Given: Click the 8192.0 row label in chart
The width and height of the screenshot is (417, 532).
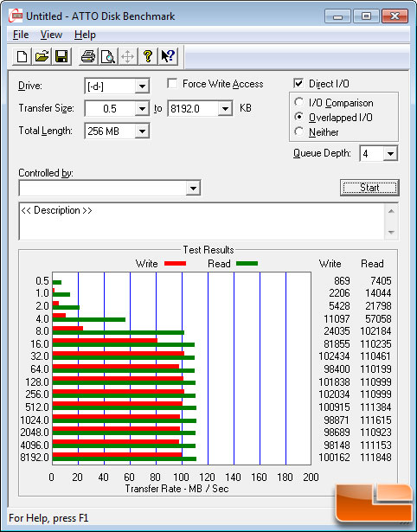Looking at the screenshot, I should [x=35, y=458].
